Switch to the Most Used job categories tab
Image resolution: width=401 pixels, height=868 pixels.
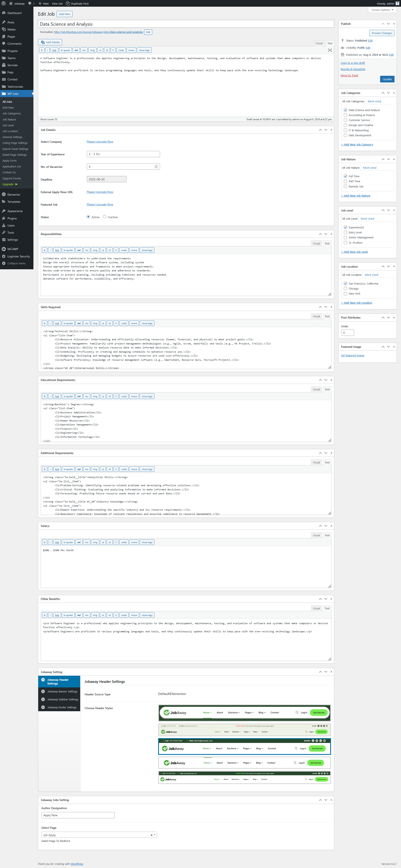tap(374, 101)
